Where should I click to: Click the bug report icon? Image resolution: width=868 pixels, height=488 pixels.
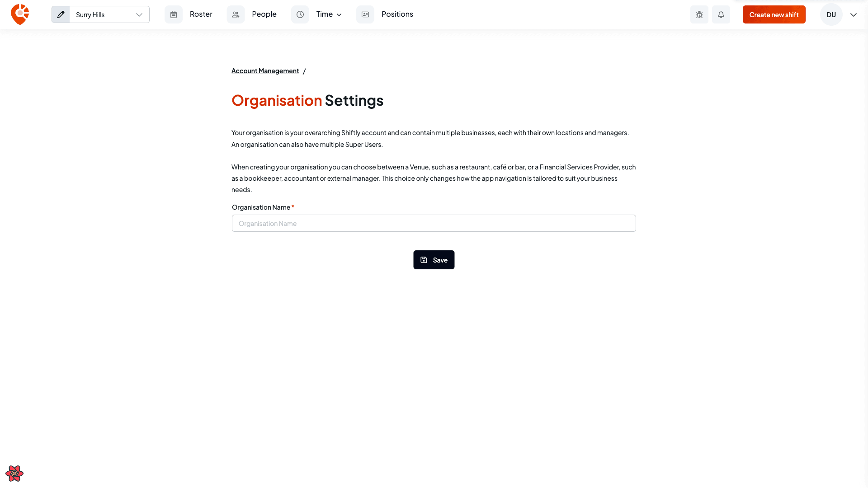(699, 14)
